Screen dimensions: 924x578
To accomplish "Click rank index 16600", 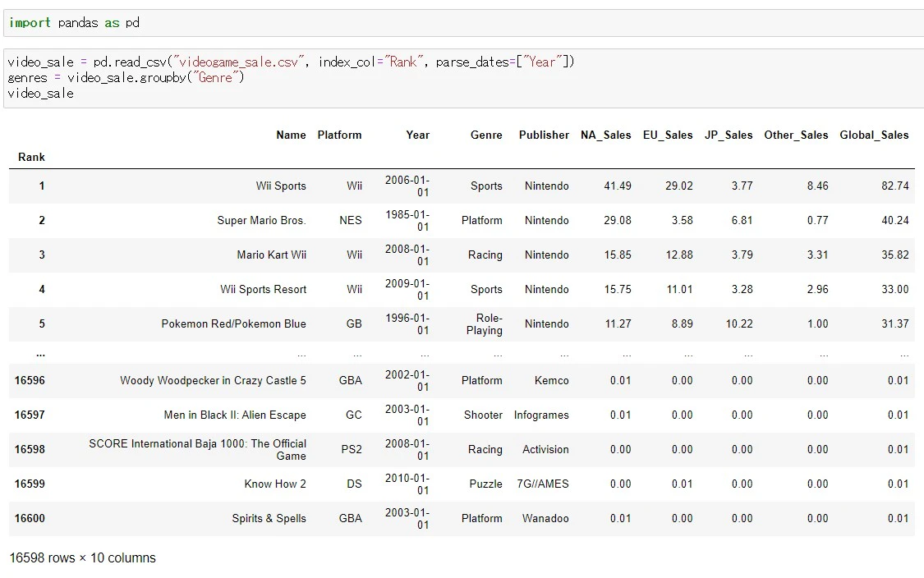I will point(30,519).
